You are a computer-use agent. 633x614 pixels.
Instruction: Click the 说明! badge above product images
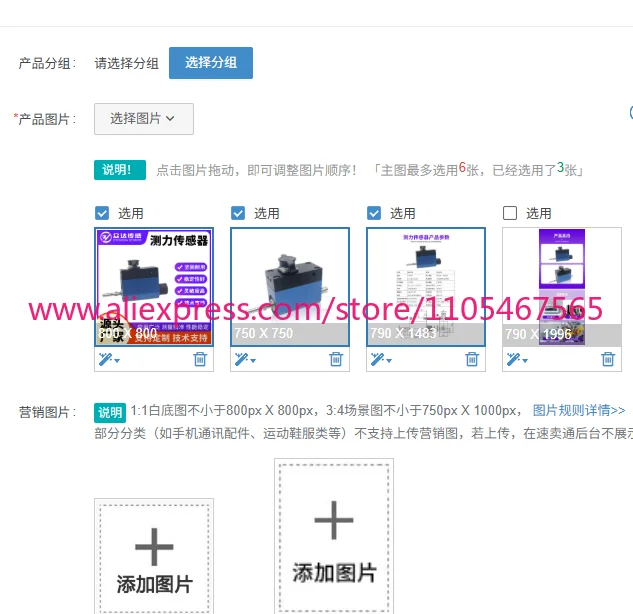(x=120, y=170)
